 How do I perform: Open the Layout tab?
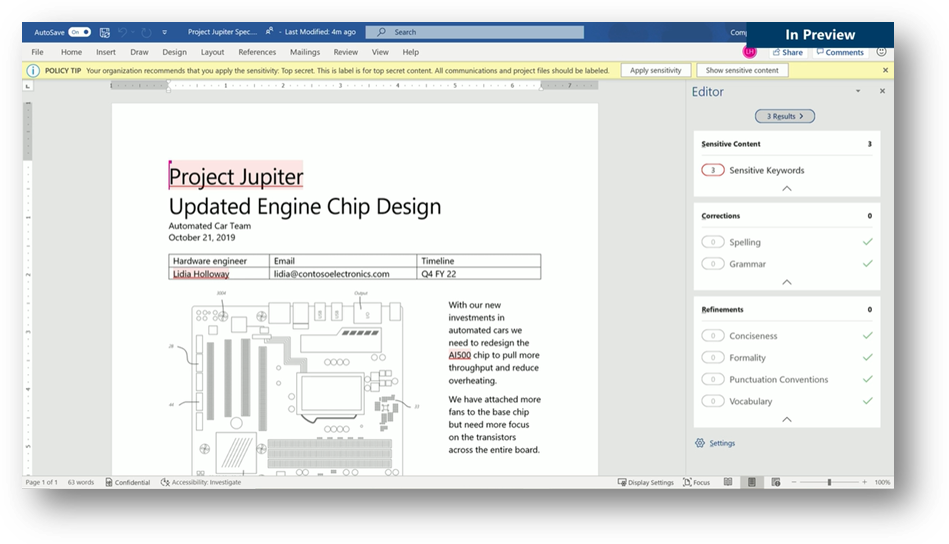click(x=212, y=52)
